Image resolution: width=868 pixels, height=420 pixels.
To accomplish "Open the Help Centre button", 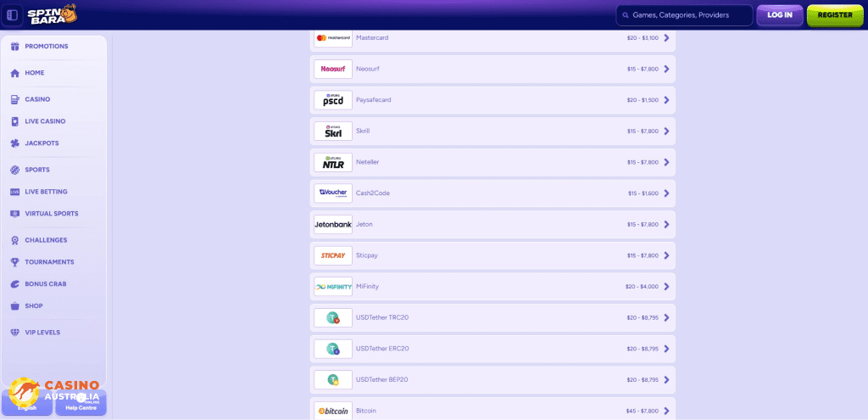I will coord(81,403).
